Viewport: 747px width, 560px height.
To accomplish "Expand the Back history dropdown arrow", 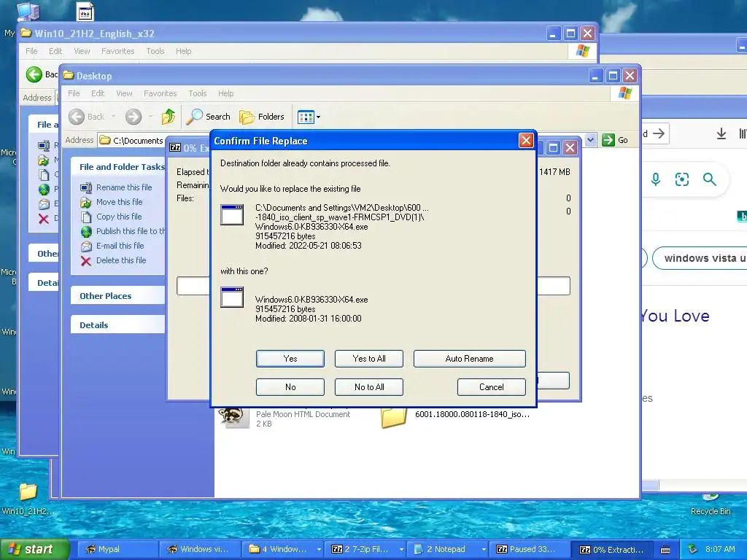I will pos(113,117).
